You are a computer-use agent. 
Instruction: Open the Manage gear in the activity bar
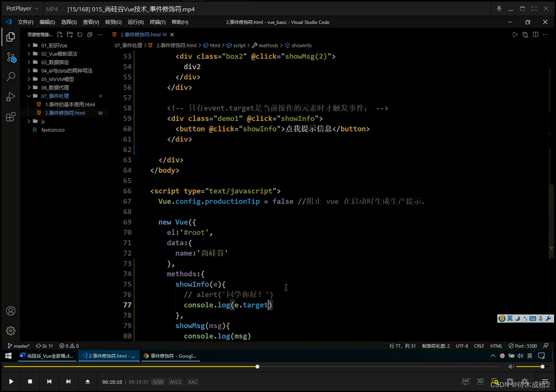click(11, 331)
